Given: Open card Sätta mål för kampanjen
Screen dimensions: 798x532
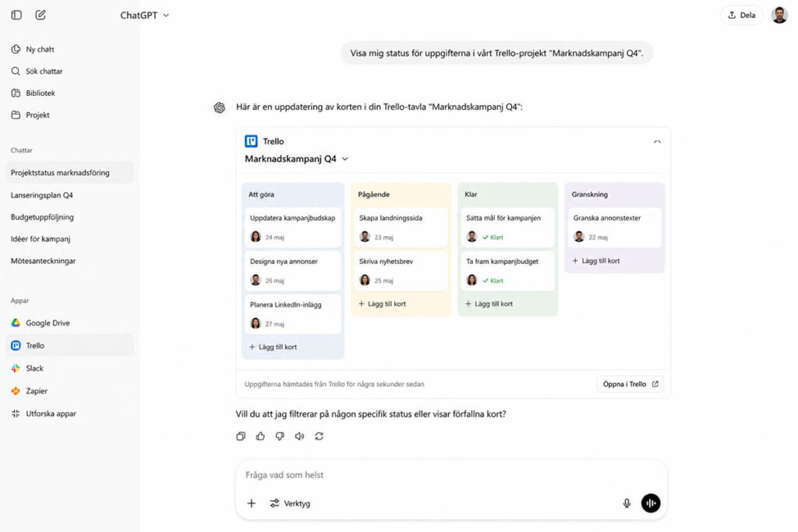Looking at the screenshot, I should click(507, 227).
